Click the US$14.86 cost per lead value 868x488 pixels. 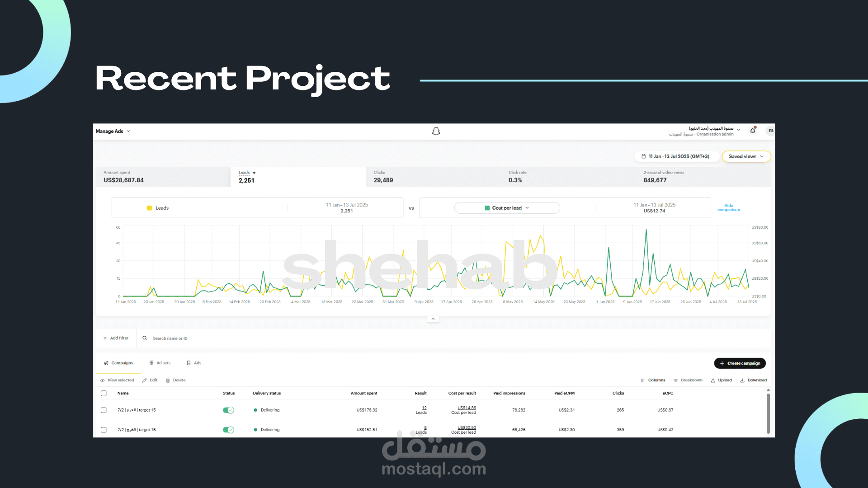tap(467, 408)
